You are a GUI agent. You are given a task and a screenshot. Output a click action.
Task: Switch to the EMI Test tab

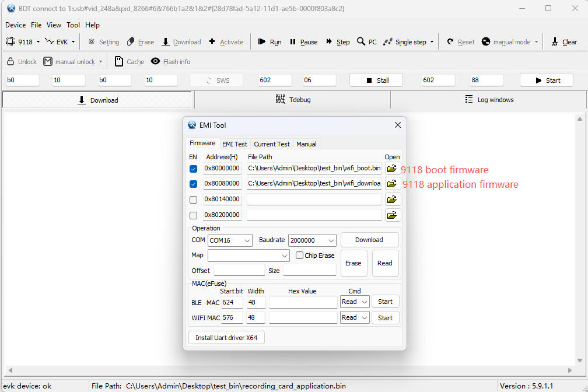click(x=235, y=144)
